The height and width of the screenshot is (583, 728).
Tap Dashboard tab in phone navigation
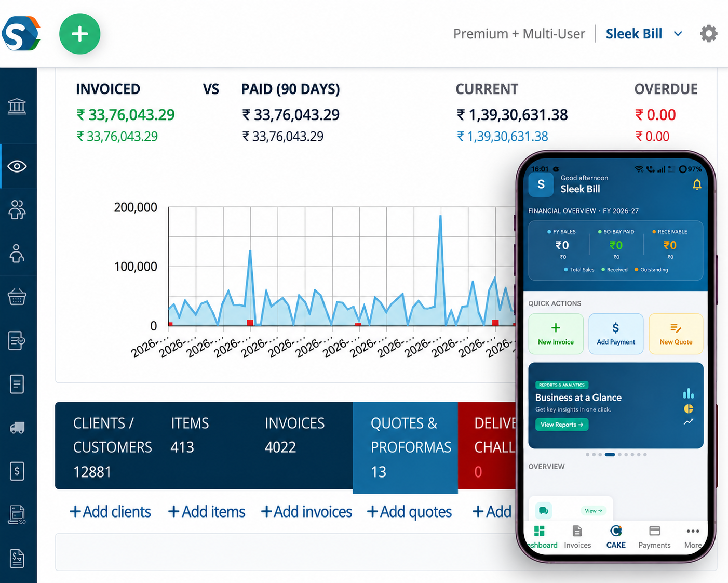(x=541, y=537)
